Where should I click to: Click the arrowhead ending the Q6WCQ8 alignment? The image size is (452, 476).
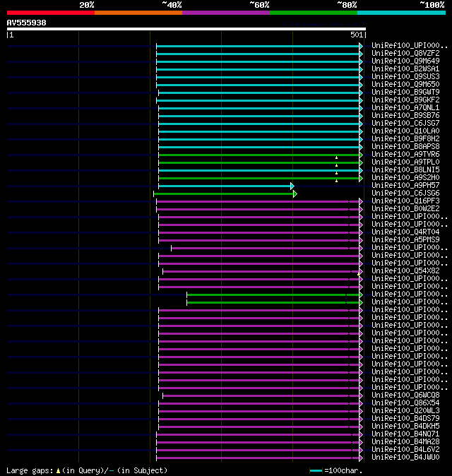click(361, 396)
